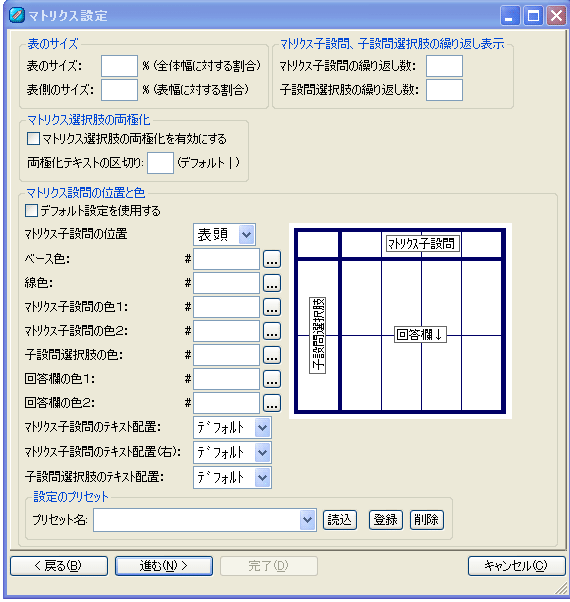Open the プリセット名 combo box
The width and height of the screenshot is (570, 602).
click(205, 520)
